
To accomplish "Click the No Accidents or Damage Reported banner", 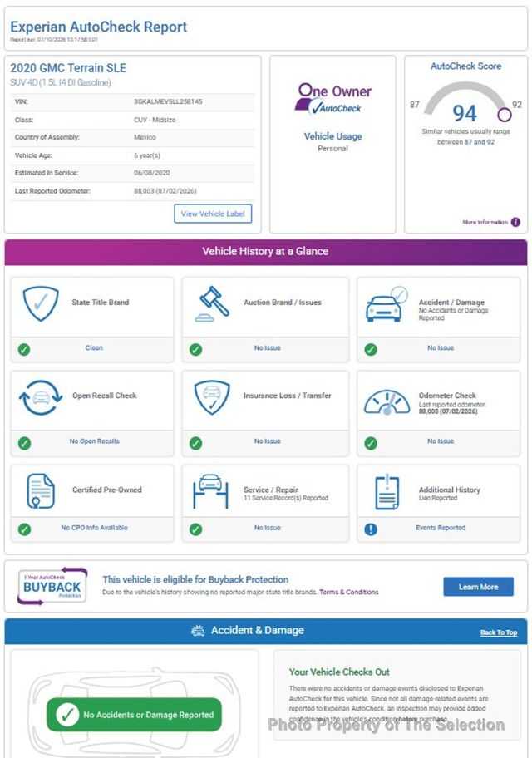I will click(x=134, y=715).
